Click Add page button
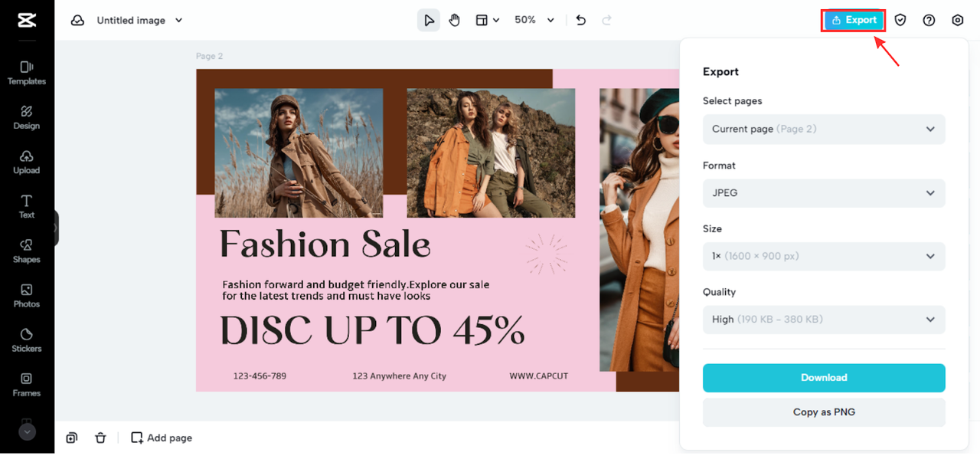Screen dimensions: 980x456 pos(162,438)
